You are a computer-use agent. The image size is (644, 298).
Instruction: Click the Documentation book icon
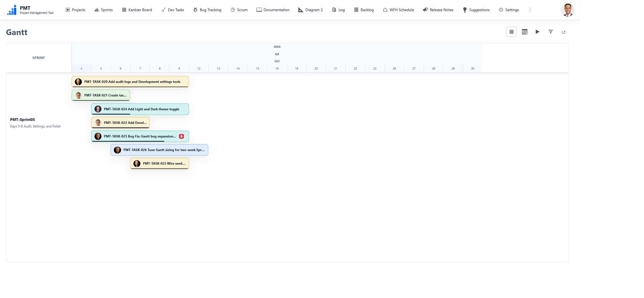pyautogui.click(x=259, y=10)
